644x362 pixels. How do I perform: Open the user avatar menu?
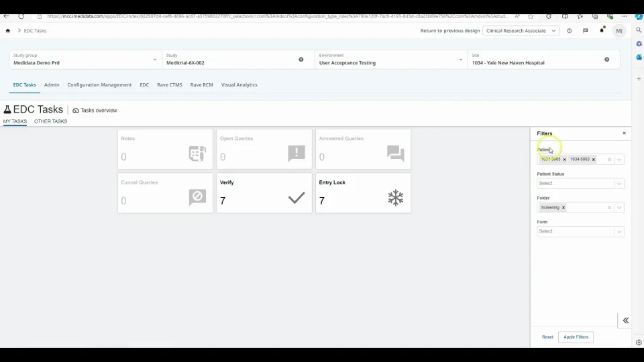[x=619, y=31]
